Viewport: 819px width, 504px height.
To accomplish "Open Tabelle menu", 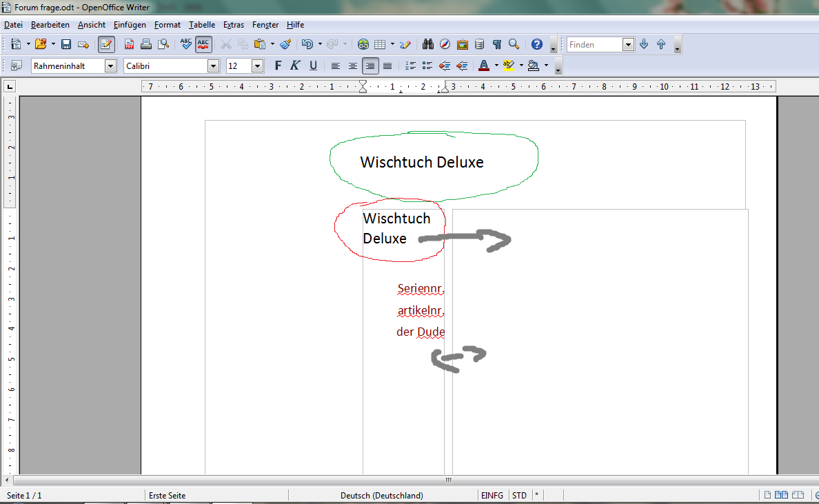I will (201, 25).
